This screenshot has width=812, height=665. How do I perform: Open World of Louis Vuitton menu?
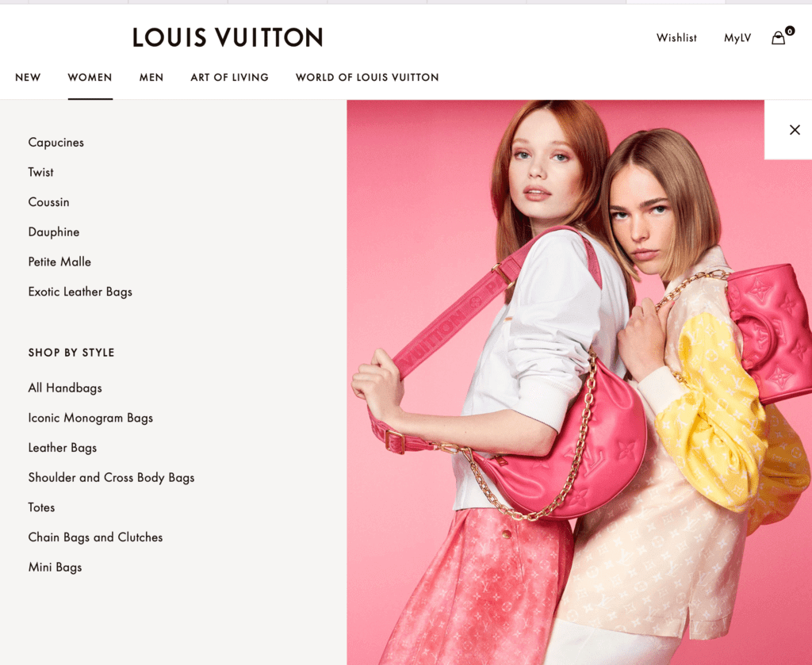367,77
